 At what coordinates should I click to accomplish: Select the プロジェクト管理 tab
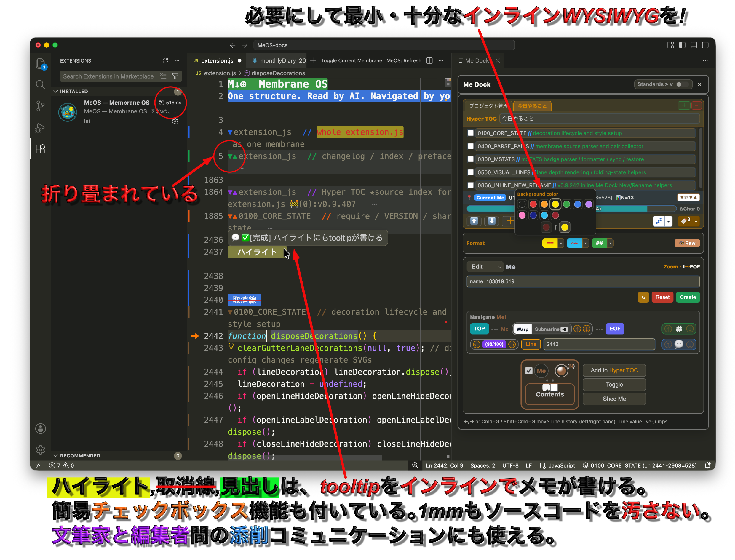coord(488,106)
